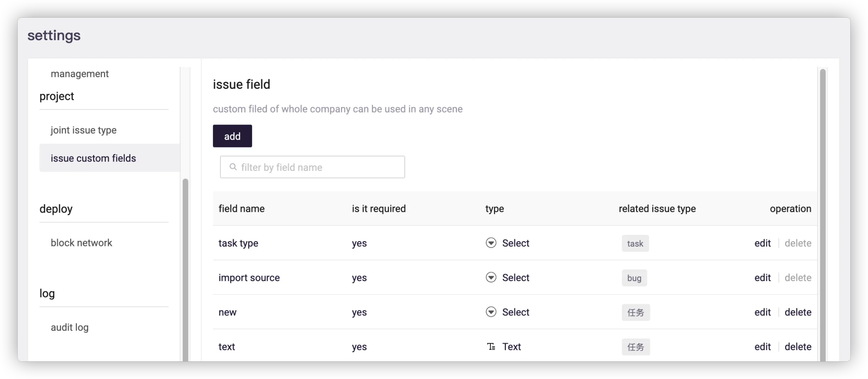
Task: Open the block network page
Action: [81, 243]
